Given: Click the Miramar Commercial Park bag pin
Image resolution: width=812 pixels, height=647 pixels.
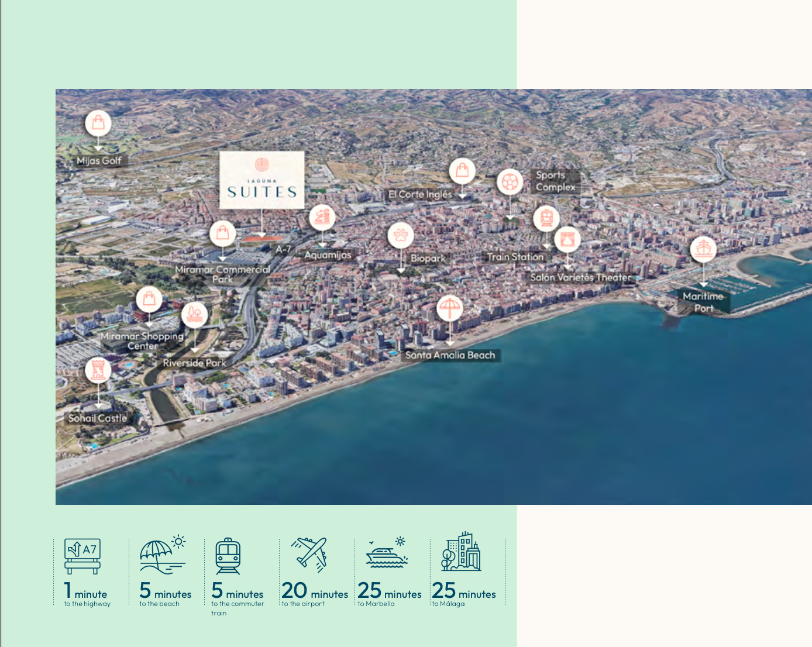Looking at the screenshot, I should 222,234.
